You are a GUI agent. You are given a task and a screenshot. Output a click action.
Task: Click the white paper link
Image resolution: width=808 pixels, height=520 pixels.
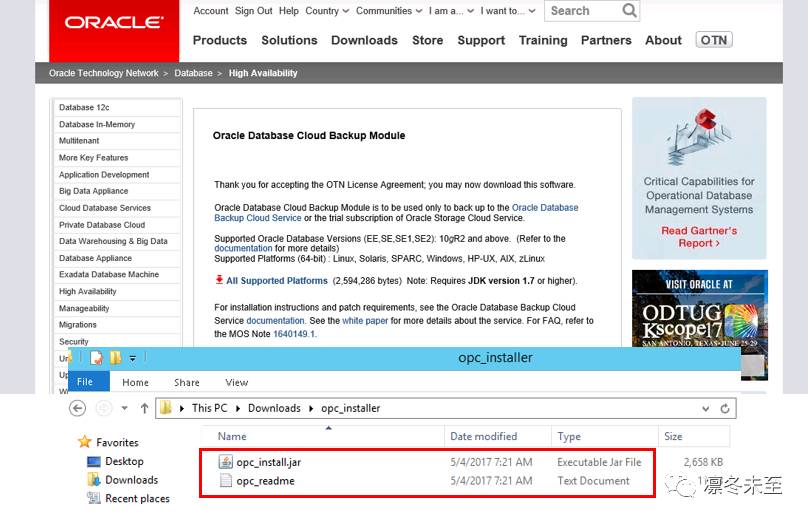365,321
